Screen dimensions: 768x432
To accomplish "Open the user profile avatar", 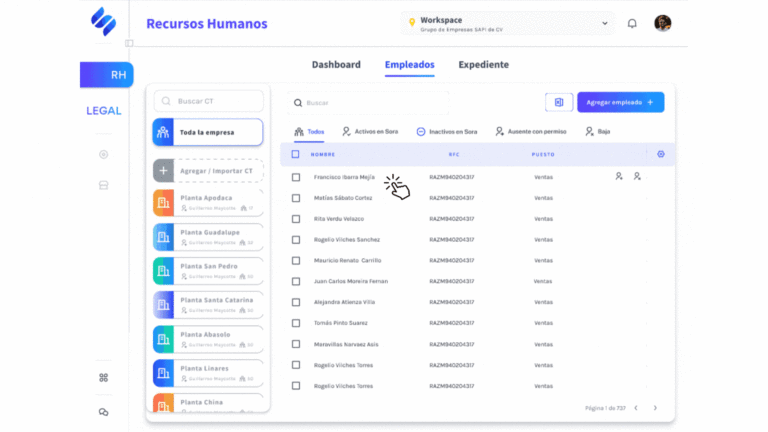I will (x=663, y=23).
